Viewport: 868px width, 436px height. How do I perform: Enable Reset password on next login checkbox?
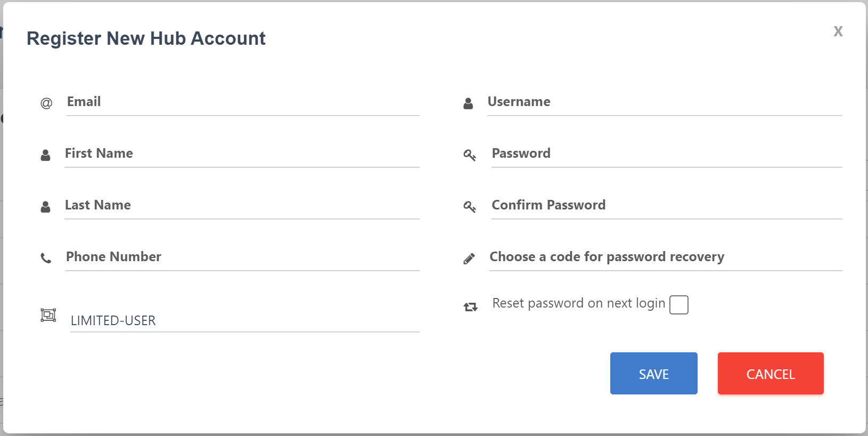[x=678, y=305]
